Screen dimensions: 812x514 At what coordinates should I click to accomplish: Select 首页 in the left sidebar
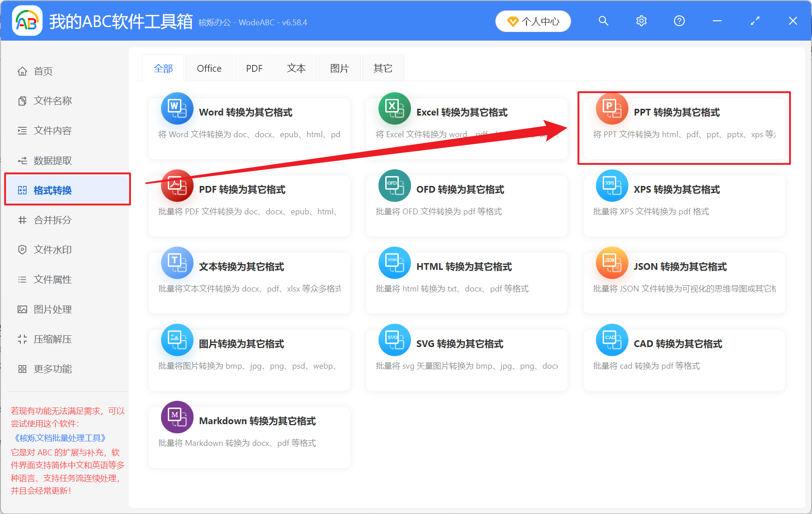[x=43, y=71]
